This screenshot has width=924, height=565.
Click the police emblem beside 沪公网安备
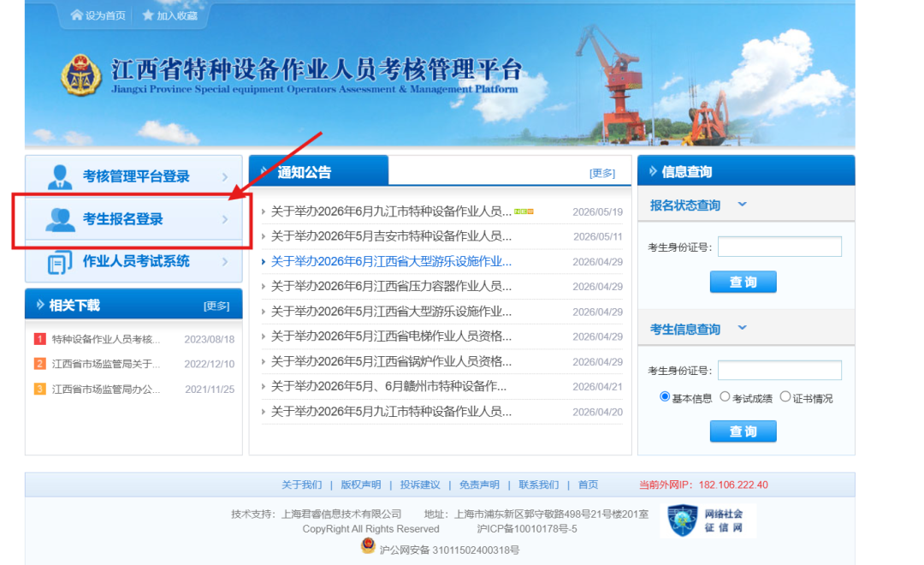368,545
